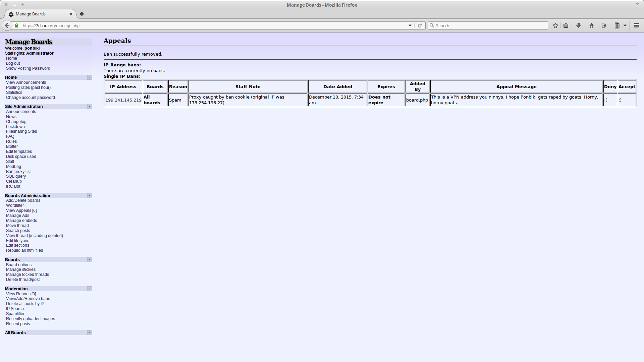Screen dimensions: 644x362
Task: Expand the All Boards section
Action: (90, 333)
